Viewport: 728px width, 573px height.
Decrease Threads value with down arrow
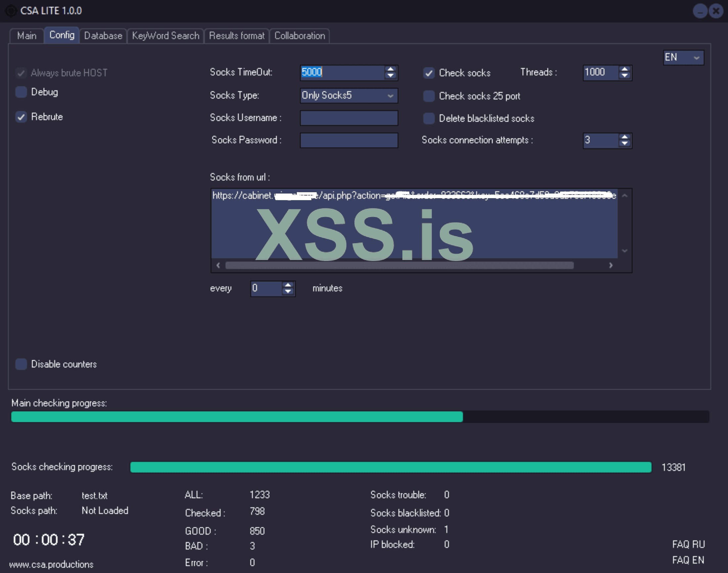624,76
